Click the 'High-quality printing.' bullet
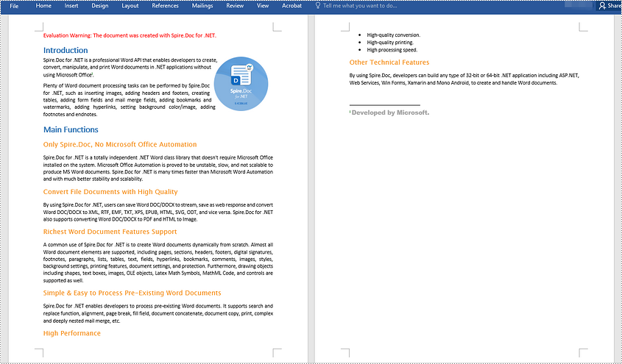622x364 pixels. coord(390,43)
